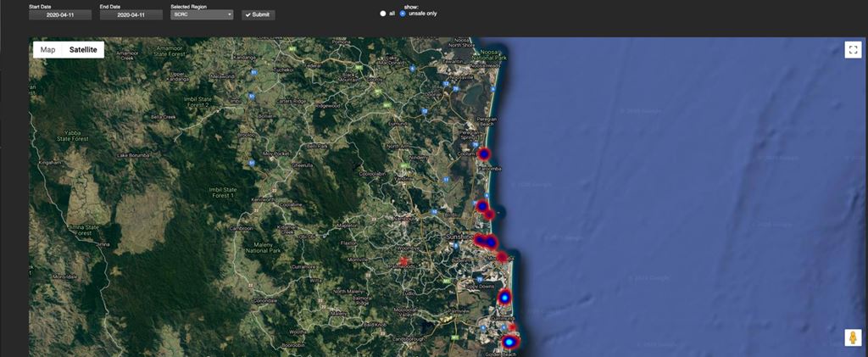Click the End Date field

click(131, 14)
